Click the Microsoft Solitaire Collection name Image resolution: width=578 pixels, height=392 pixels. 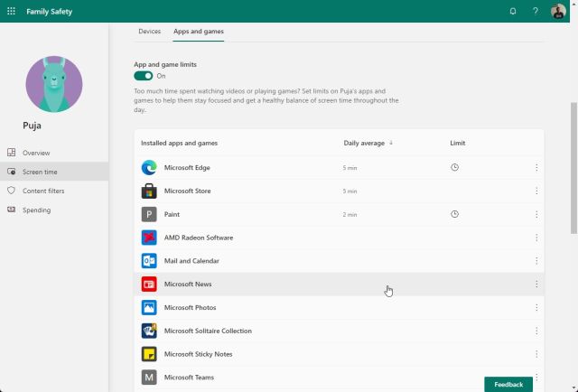point(208,331)
